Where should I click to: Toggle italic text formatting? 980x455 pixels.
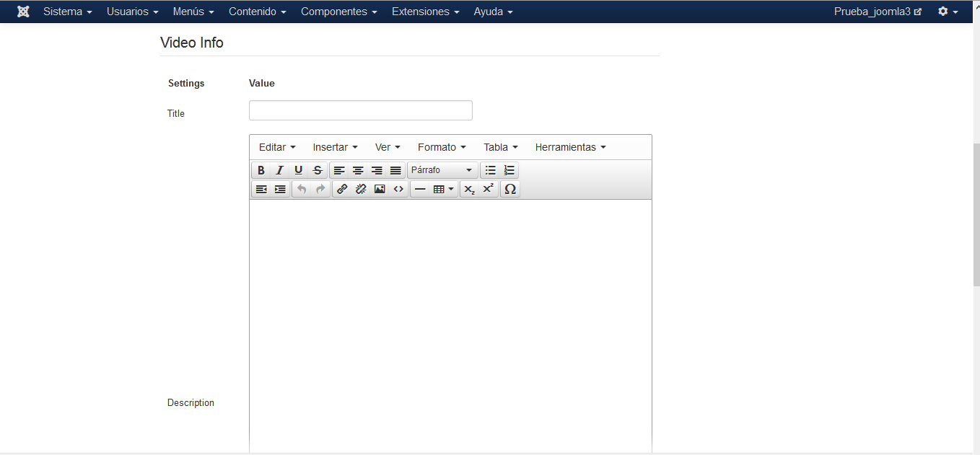(x=280, y=171)
